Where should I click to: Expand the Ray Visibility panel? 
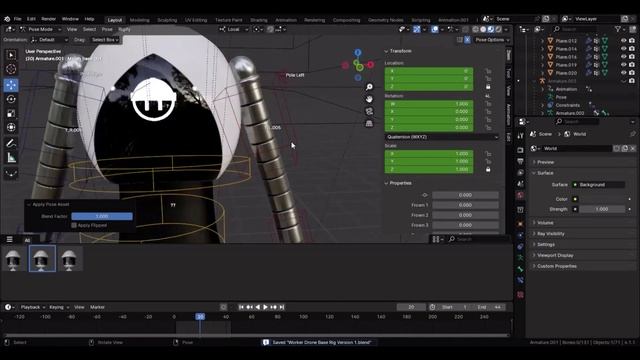[x=550, y=234]
